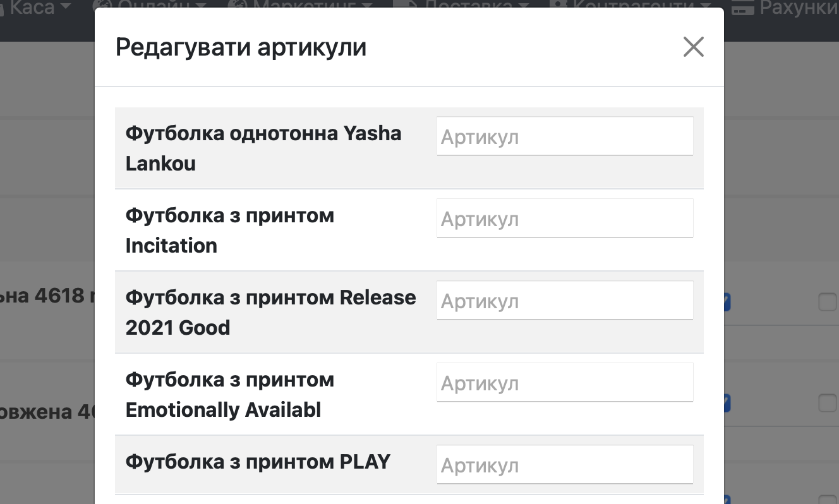This screenshot has height=504, width=839.
Task: Select Артикул input for Emotionally Availabl shirt
Action: point(565,383)
